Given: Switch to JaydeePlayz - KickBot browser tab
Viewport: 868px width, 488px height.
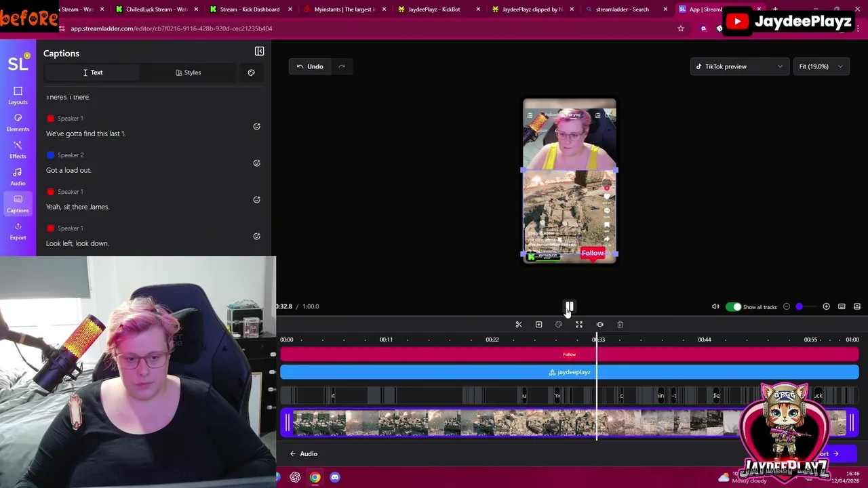Looking at the screenshot, I should [438, 9].
